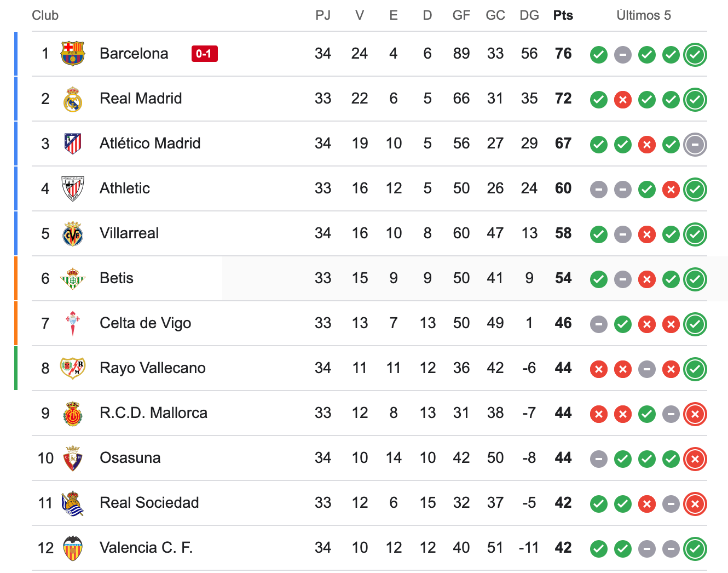
Task: Click the DG column header
Action: click(x=529, y=15)
